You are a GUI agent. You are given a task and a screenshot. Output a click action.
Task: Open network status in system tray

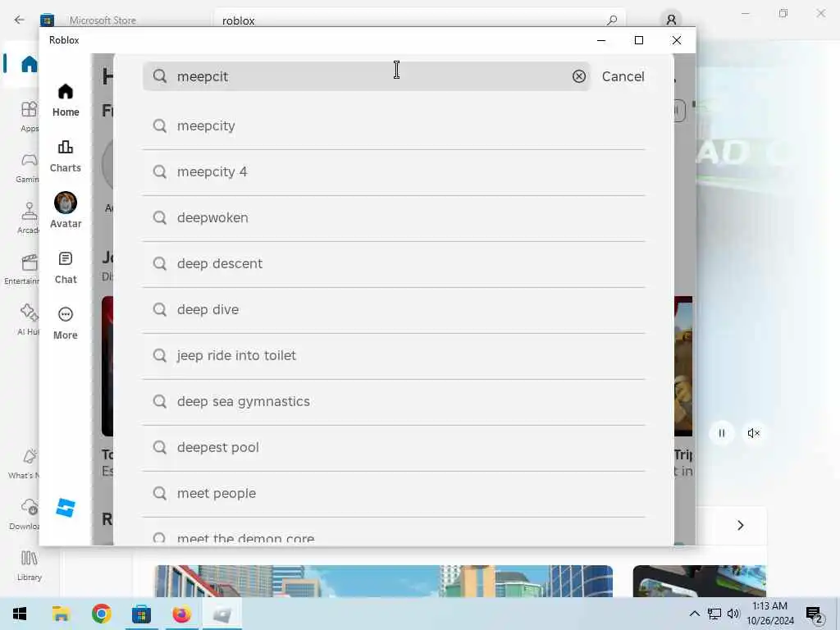click(714, 614)
